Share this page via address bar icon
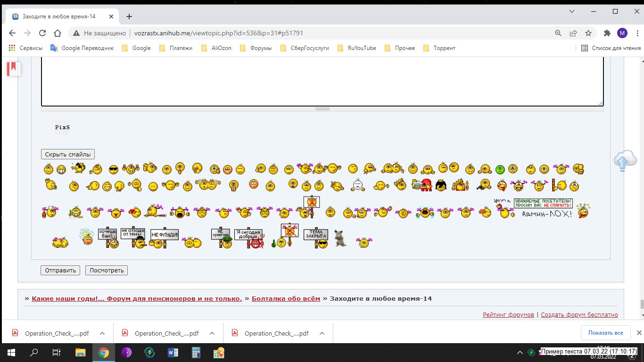The width and height of the screenshot is (644, 362). point(573,33)
